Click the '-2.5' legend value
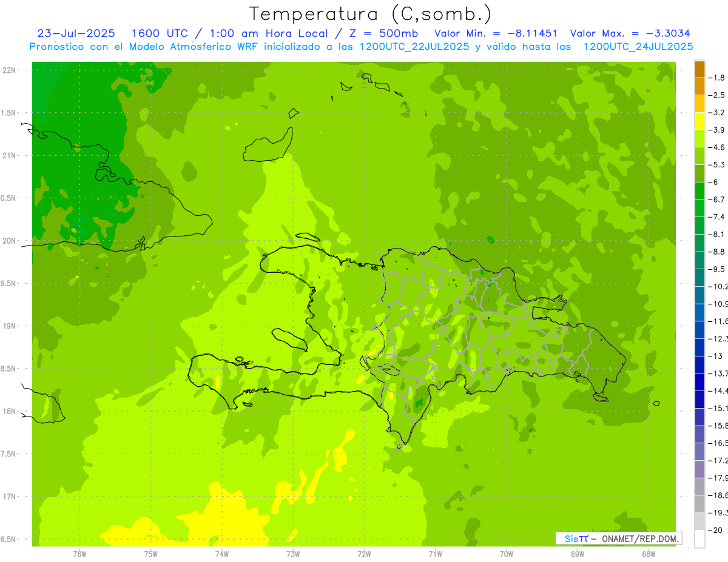The image size is (728, 562). pos(716,95)
